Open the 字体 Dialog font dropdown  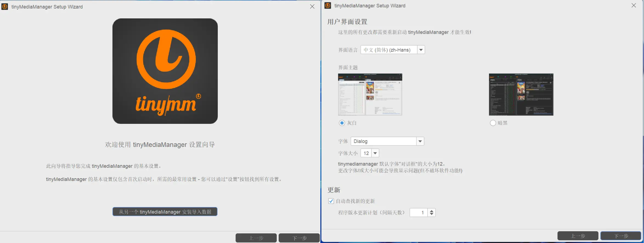coord(387,141)
